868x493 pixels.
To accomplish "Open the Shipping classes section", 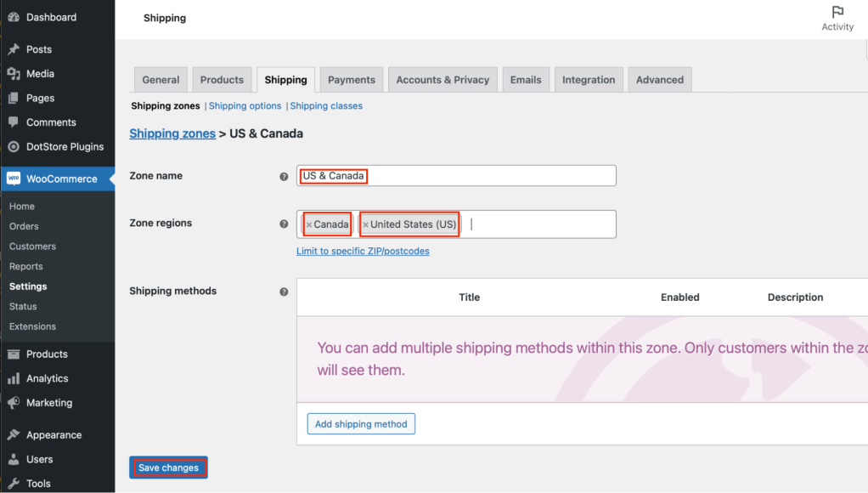I will (x=326, y=105).
